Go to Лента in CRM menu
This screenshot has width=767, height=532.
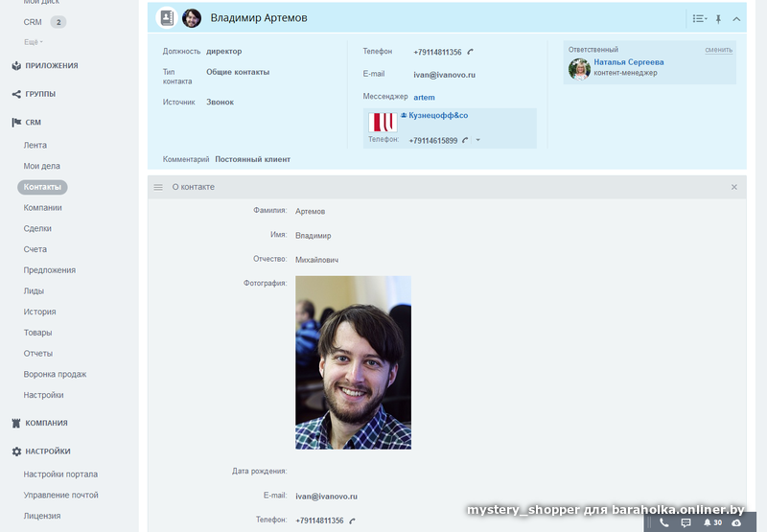coord(35,146)
